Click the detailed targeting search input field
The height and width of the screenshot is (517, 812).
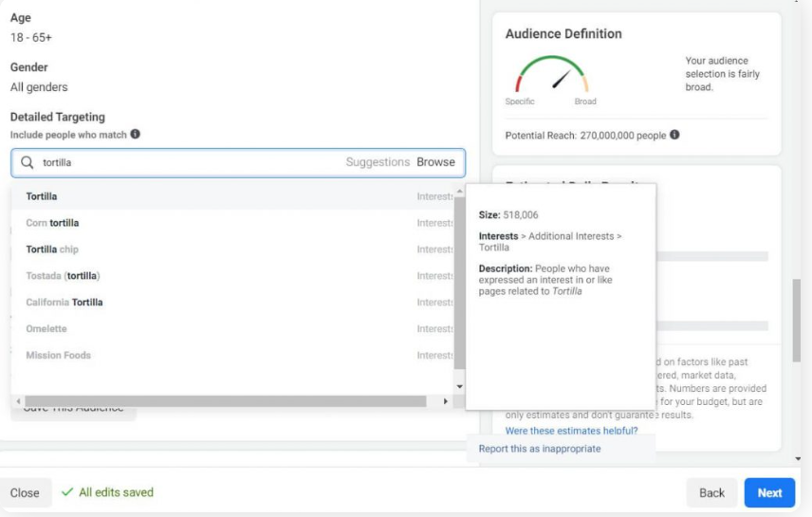190,163
